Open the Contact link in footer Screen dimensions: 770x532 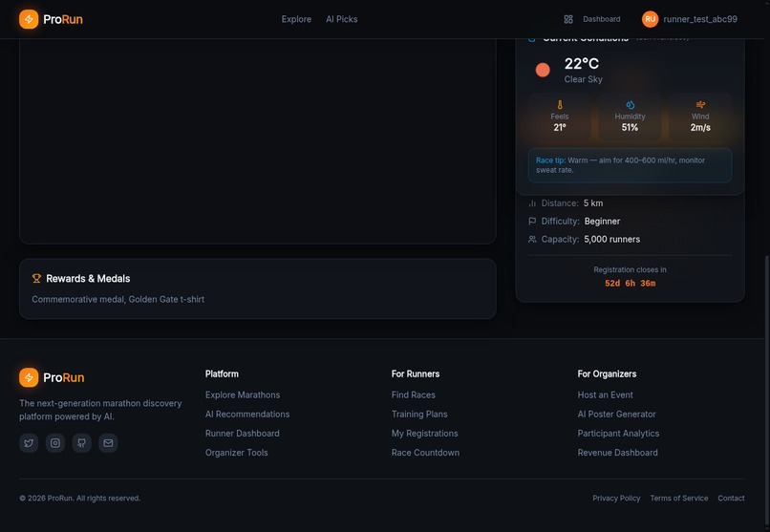[x=731, y=499]
